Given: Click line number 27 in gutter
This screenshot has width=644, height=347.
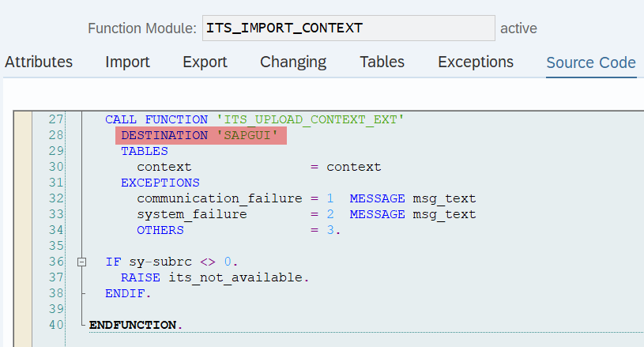Looking at the screenshot, I should (56, 119).
